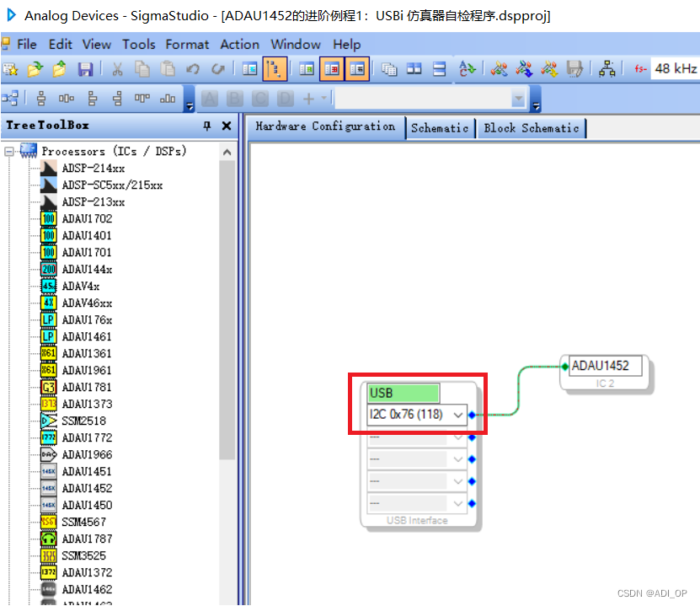The image size is (700, 606).
Task: Click the Cascade Windows icon
Action: (x=389, y=69)
